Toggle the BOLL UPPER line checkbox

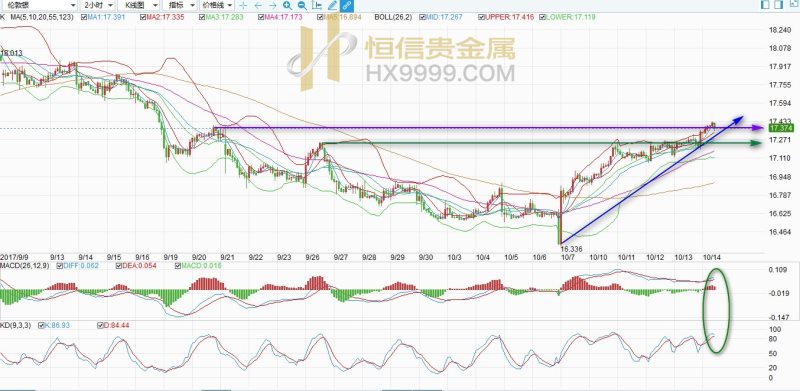pos(481,17)
